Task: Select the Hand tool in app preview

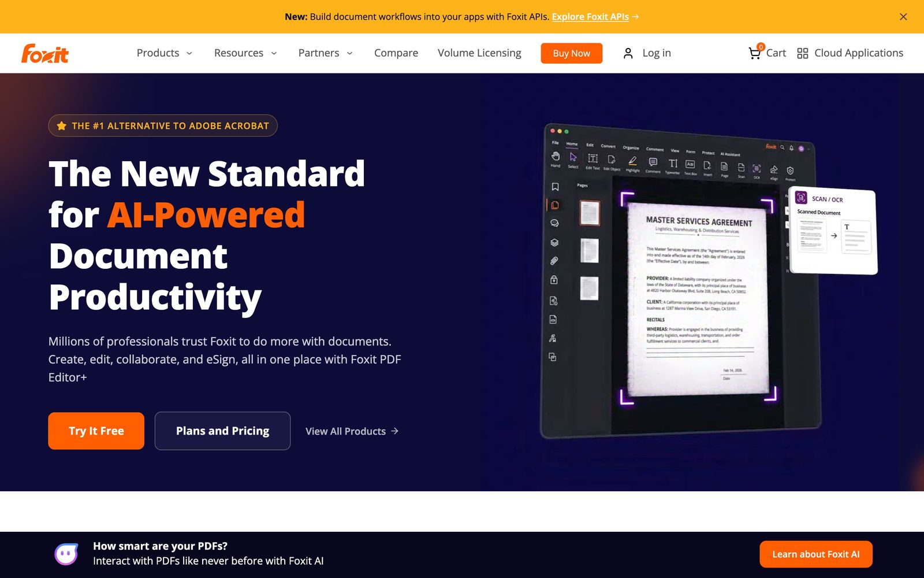Action: click(556, 159)
